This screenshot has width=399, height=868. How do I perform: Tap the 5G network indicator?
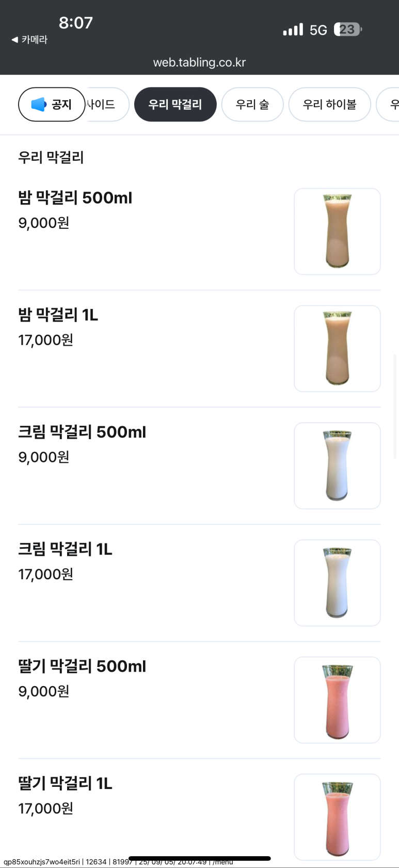pyautogui.click(x=318, y=30)
